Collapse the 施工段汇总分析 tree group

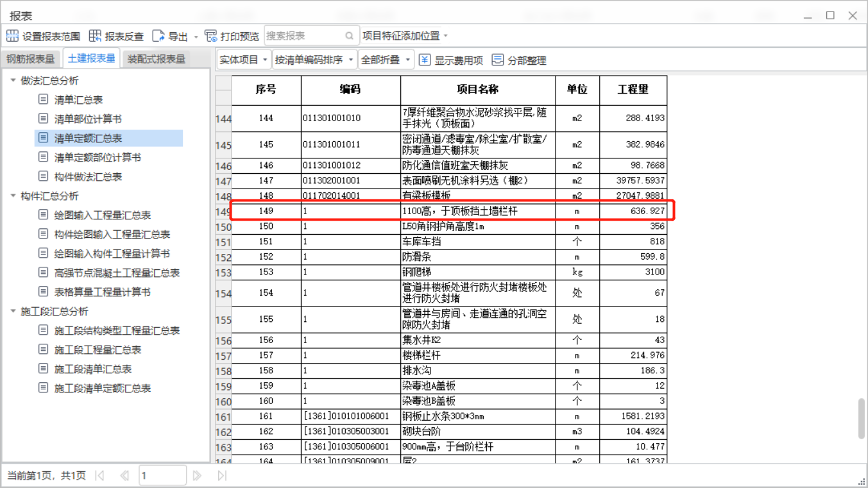tap(13, 311)
